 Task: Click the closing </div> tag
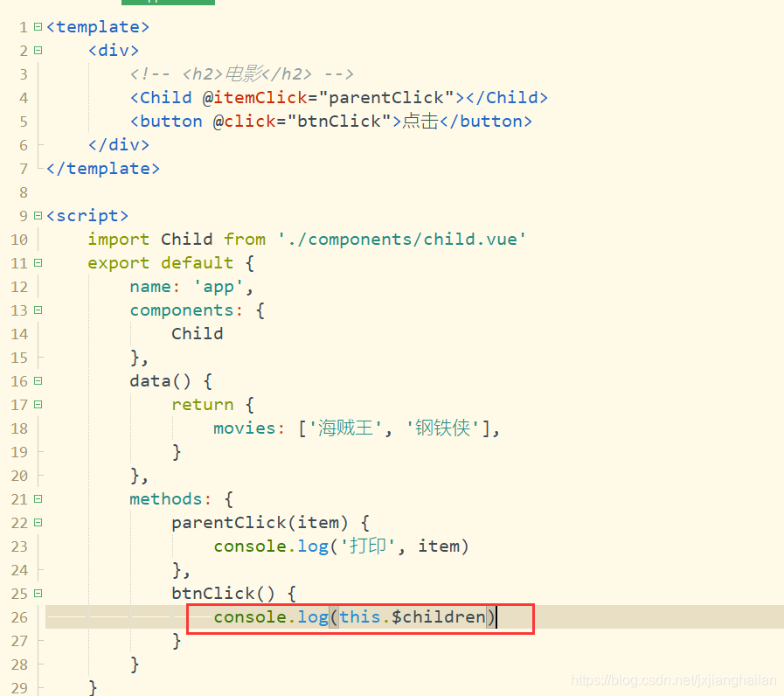click(x=119, y=144)
